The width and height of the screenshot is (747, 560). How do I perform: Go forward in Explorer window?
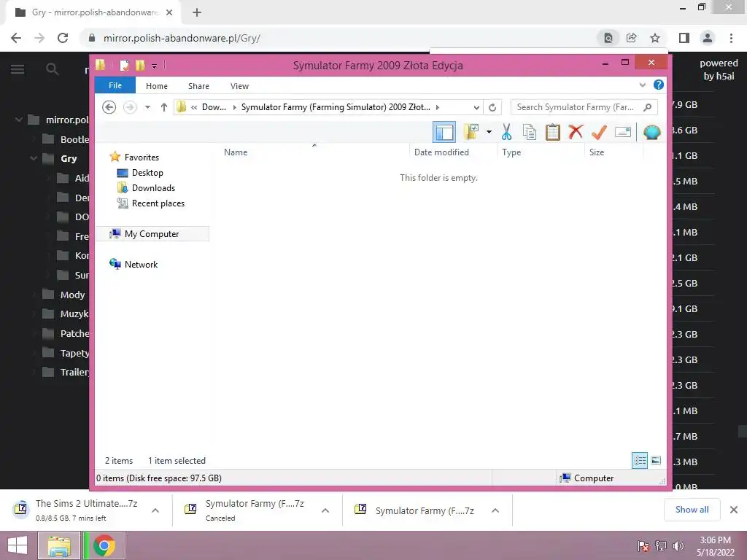click(x=130, y=107)
